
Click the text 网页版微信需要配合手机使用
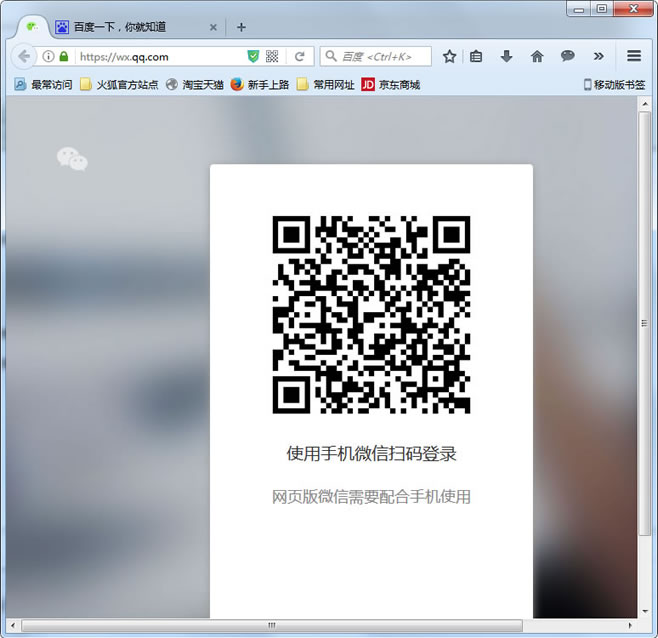point(371,497)
